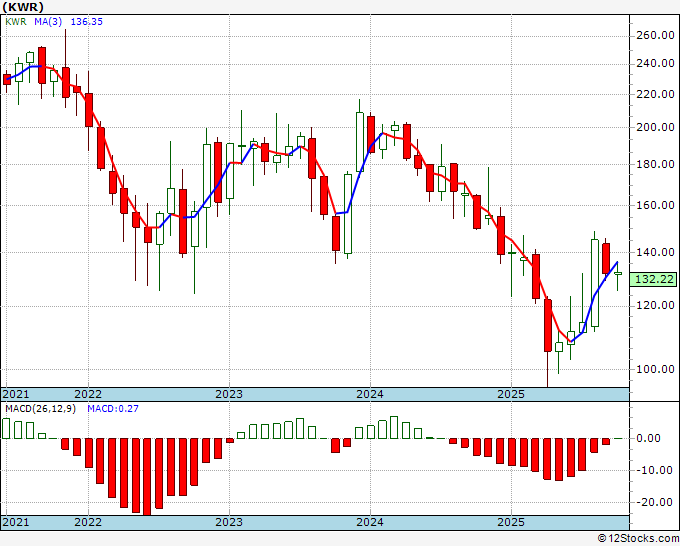Click 2023 on the price chart timeline
Image resolution: width=680 pixels, height=546 pixels.
[x=229, y=394]
